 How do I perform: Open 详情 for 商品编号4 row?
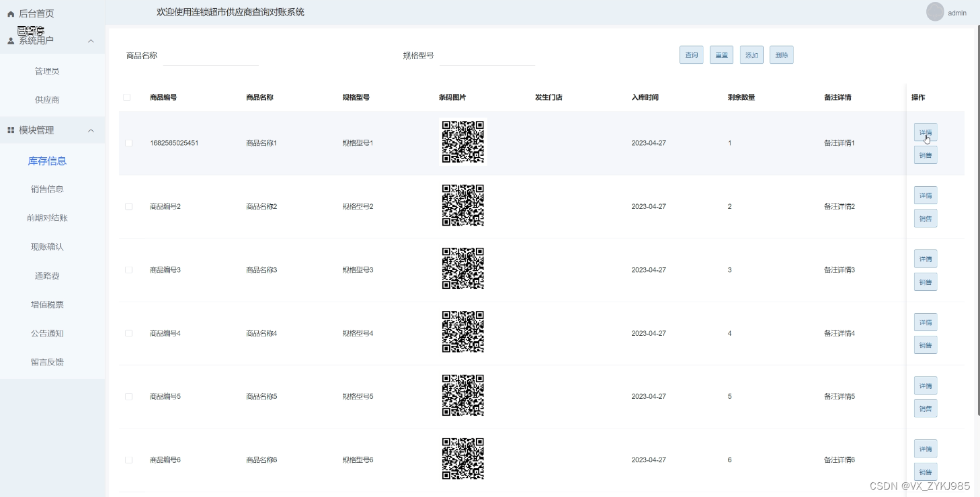pyautogui.click(x=926, y=322)
